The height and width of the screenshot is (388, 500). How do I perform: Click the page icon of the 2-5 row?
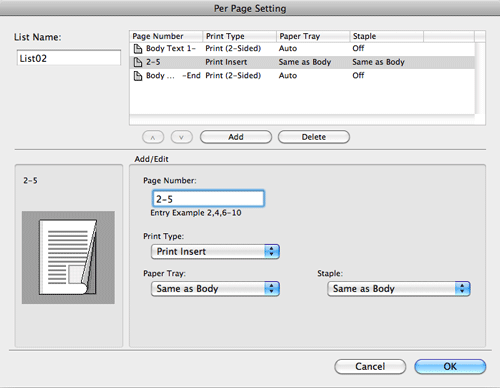(138, 62)
